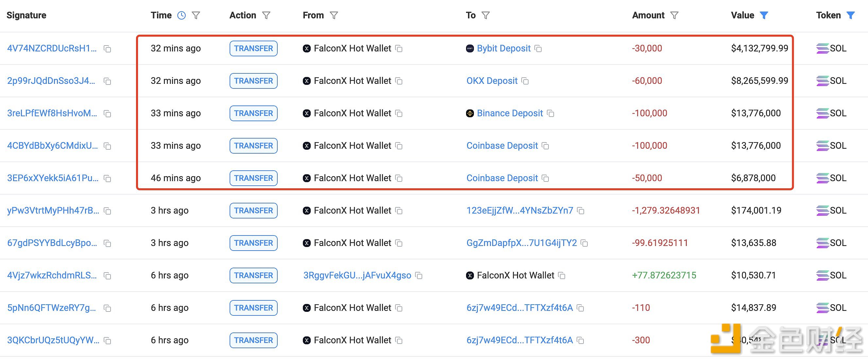The height and width of the screenshot is (359, 868).
Task: Copy the Binance Deposit address
Action: [550, 114]
